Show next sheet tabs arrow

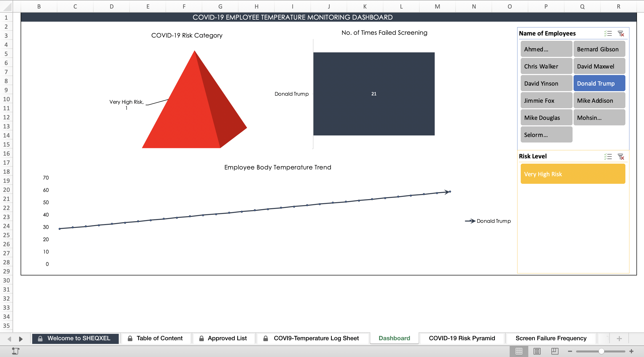click(x=21, y=339)
